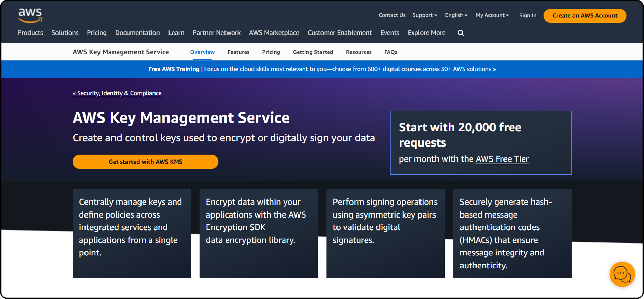Open the search magnifier icon

[x=461, y=33]
